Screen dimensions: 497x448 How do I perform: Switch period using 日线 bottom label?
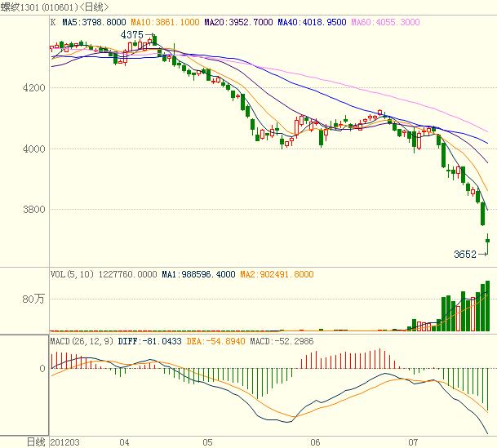click(33, 441)
